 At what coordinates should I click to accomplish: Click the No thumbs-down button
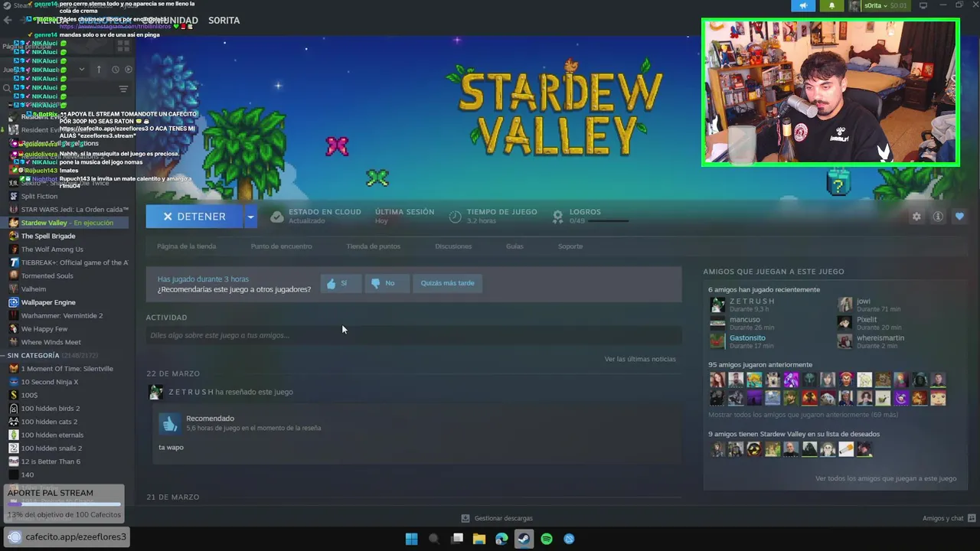(x=387, y=283)
